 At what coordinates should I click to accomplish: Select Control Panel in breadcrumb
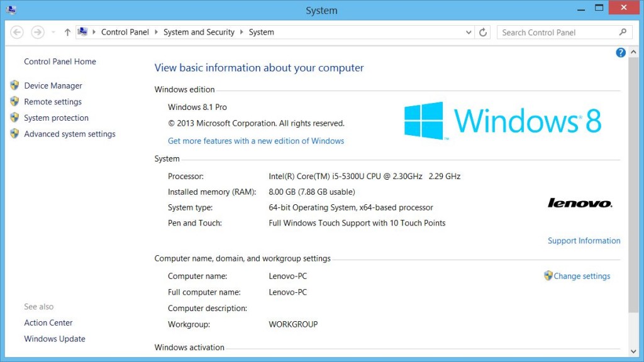click(x=125, y=32)
